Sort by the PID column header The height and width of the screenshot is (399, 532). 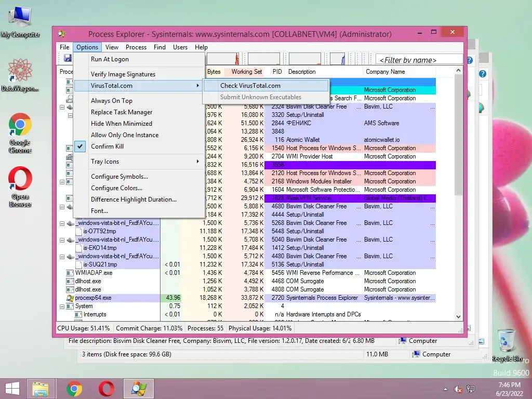tap(275, 72)
